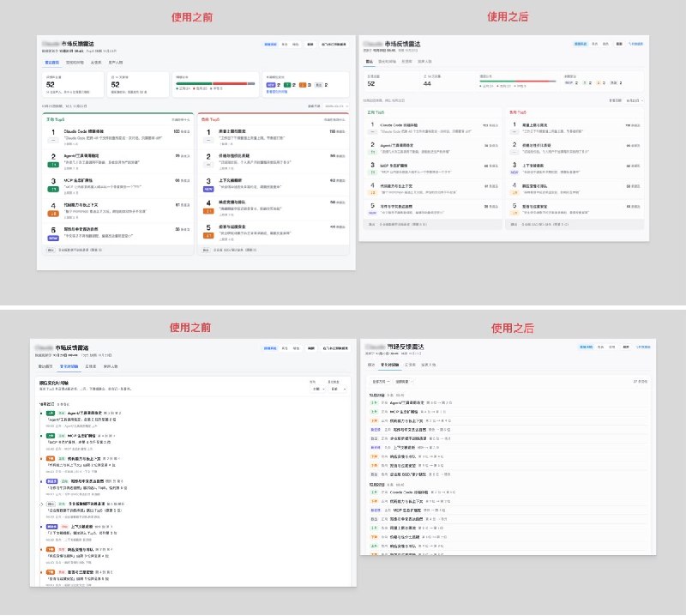This screenshot has height=616, width=686.
Task: Click the 负向 Top5 heading in upper 使用之后 screenshot
Action: 518,112
